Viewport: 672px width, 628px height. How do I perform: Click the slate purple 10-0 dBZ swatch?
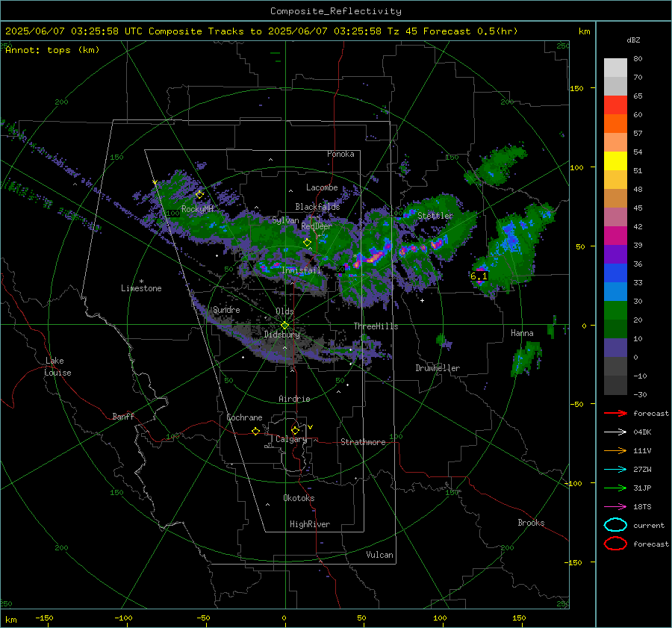click(x=615, y=348)
